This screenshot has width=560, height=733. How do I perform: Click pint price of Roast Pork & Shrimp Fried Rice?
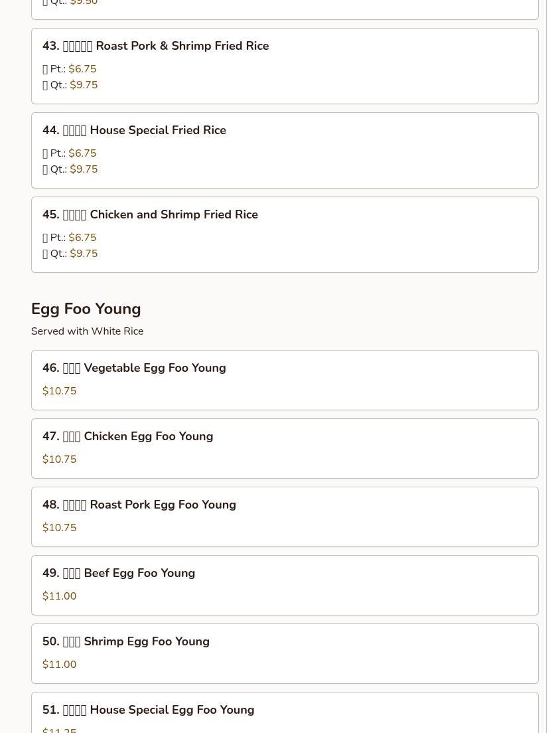point(82,69)
